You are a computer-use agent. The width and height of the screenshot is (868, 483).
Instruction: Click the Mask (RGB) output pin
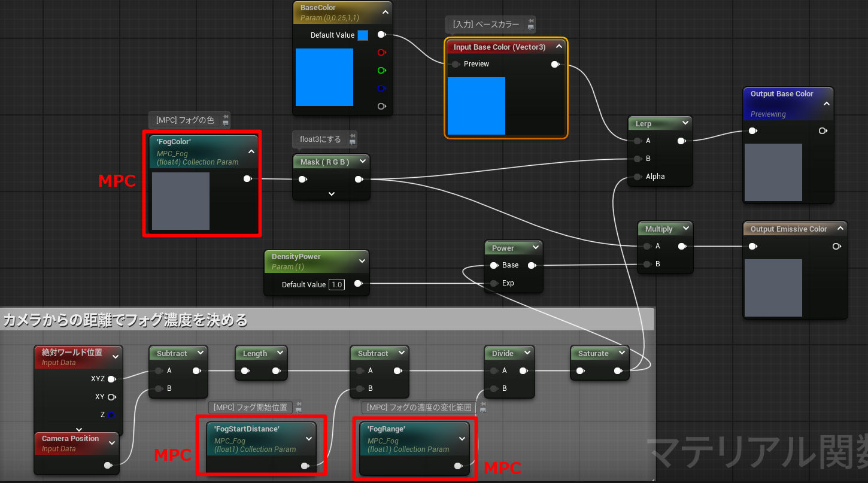click(x=359, y=179)
